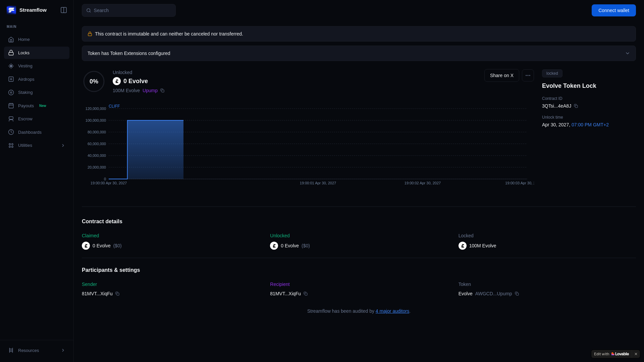Click the green New badge

(43, 106)
